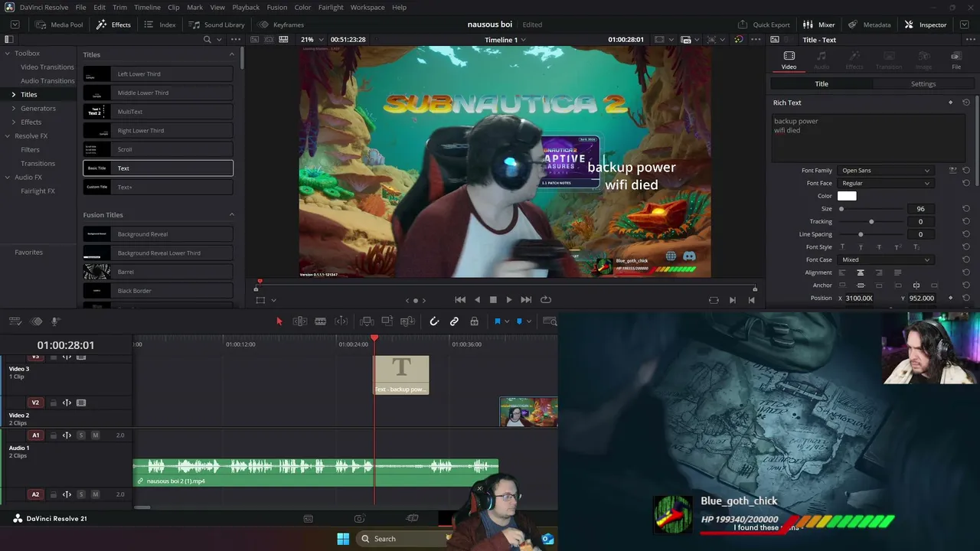The image size is (980, 551).
Task: Set text alignment to left
Action: [x=842, y=272]
